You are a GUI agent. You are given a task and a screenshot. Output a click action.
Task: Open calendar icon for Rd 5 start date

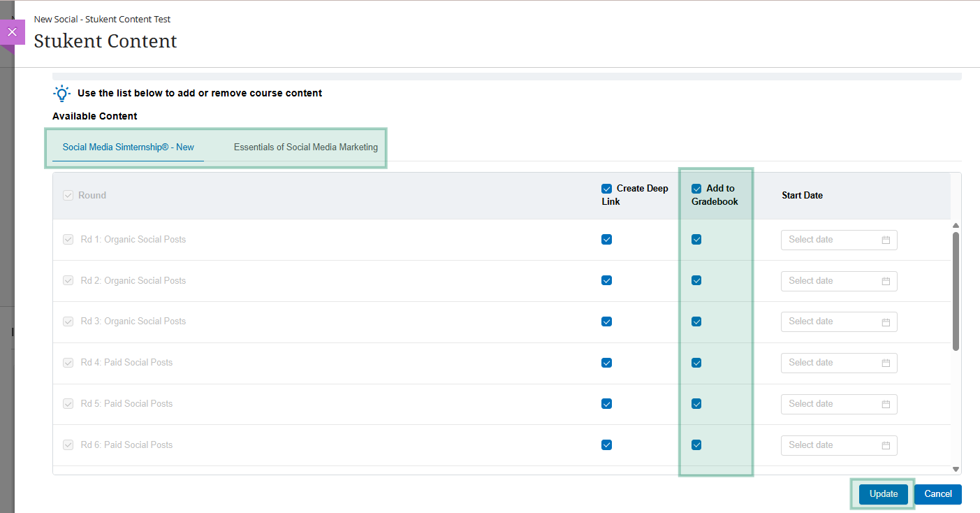pos(886,404)
